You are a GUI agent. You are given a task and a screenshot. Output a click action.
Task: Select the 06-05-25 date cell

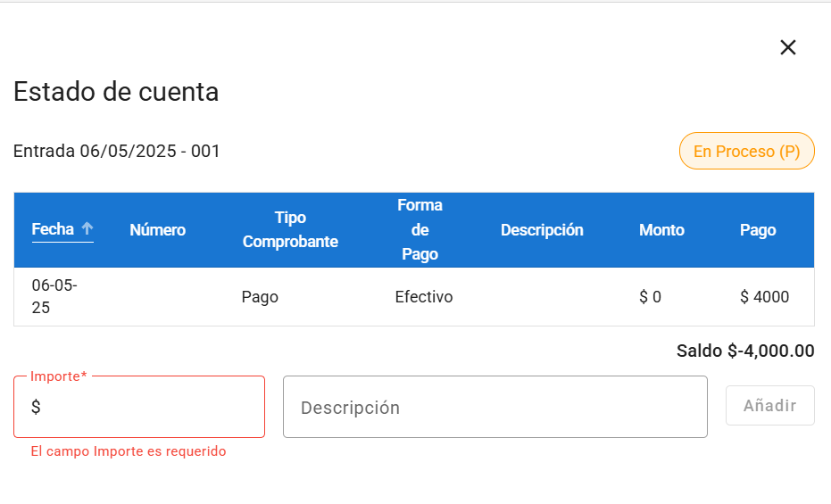pos(54,296)
